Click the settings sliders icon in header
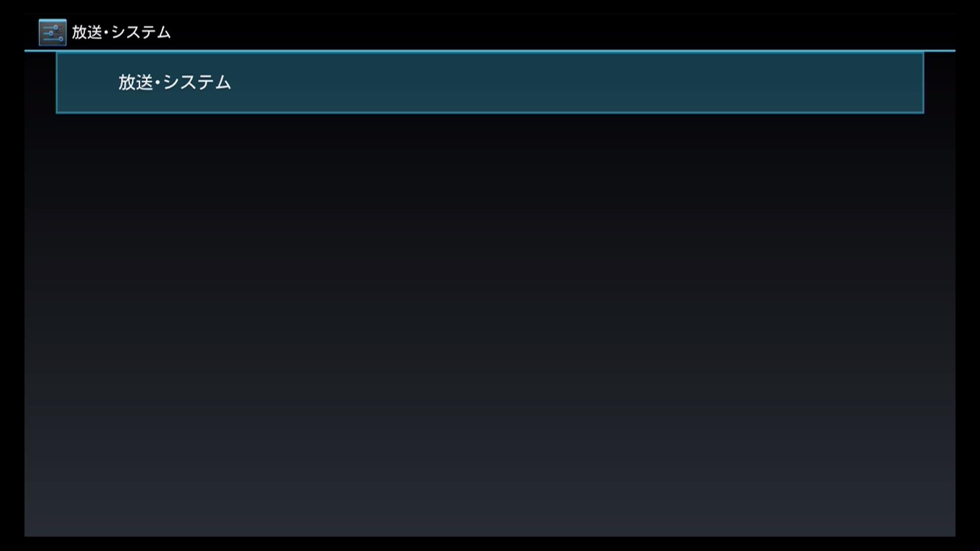Viewport: 980px width, 551px height. [x=53, y=33]
